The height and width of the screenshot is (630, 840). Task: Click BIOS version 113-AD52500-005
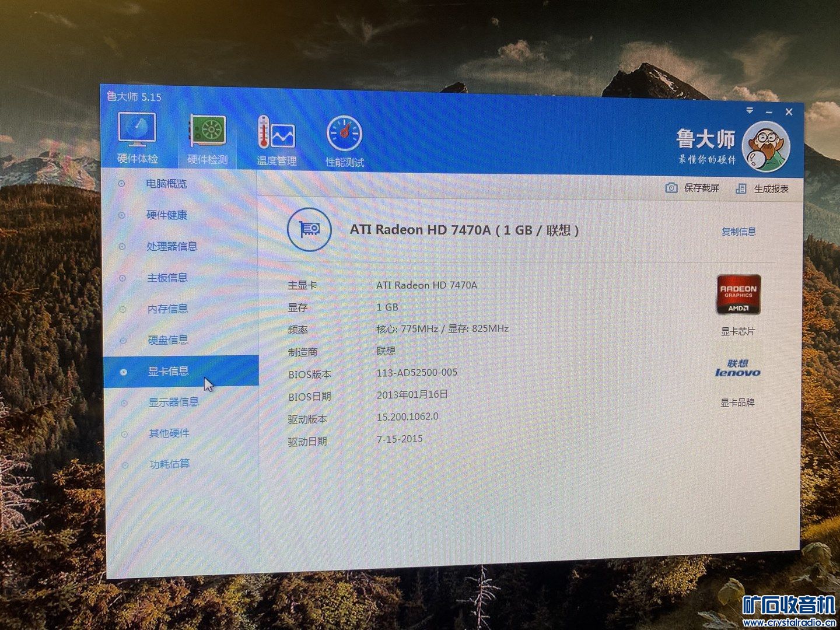tap(417, 372)
